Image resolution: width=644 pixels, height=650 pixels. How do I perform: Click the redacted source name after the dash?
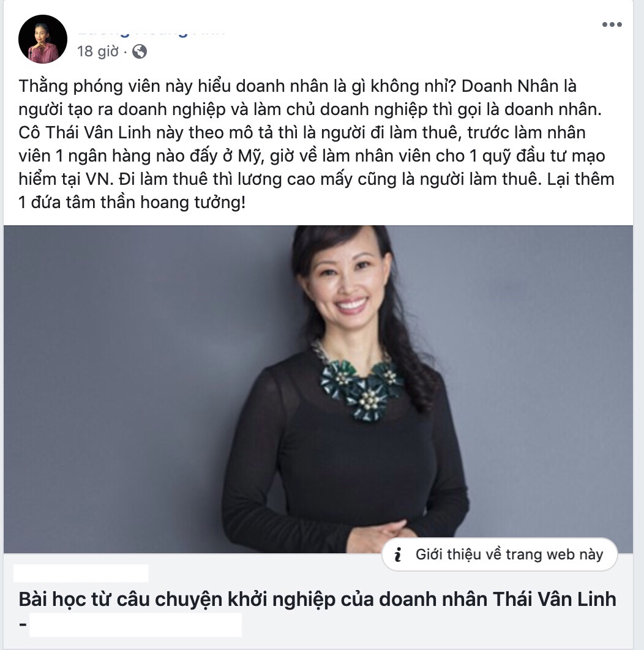135,624
